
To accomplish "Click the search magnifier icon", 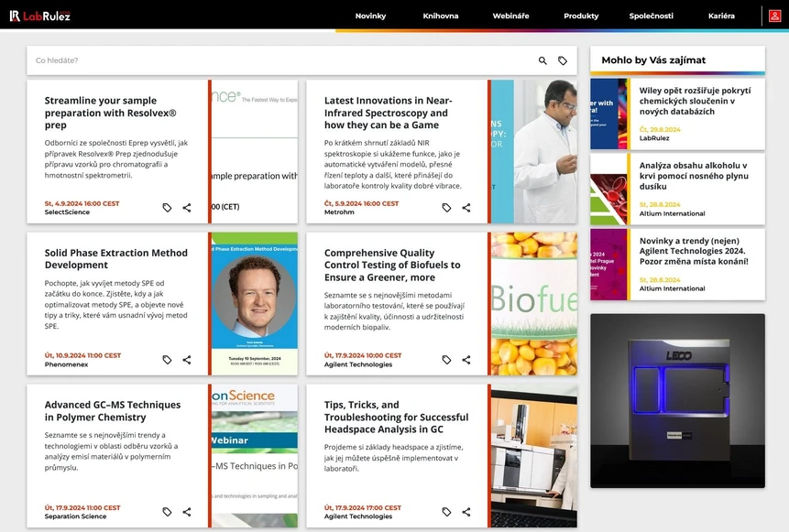I will pyautogui.click(x=542, y=60).
